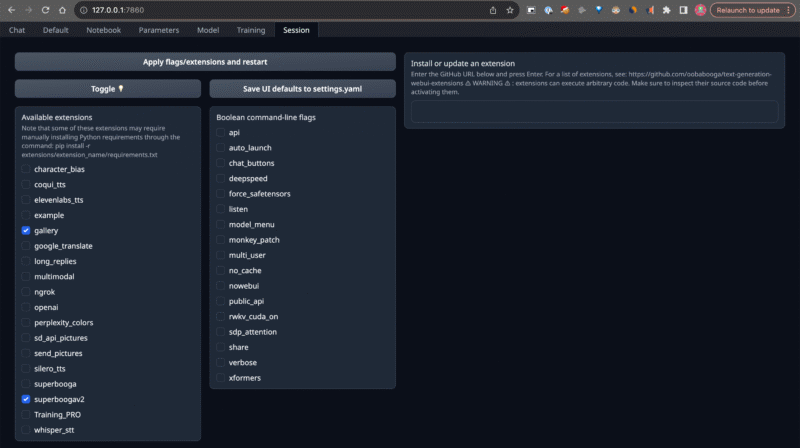Check the api command-line flag

tap(221, 132)
